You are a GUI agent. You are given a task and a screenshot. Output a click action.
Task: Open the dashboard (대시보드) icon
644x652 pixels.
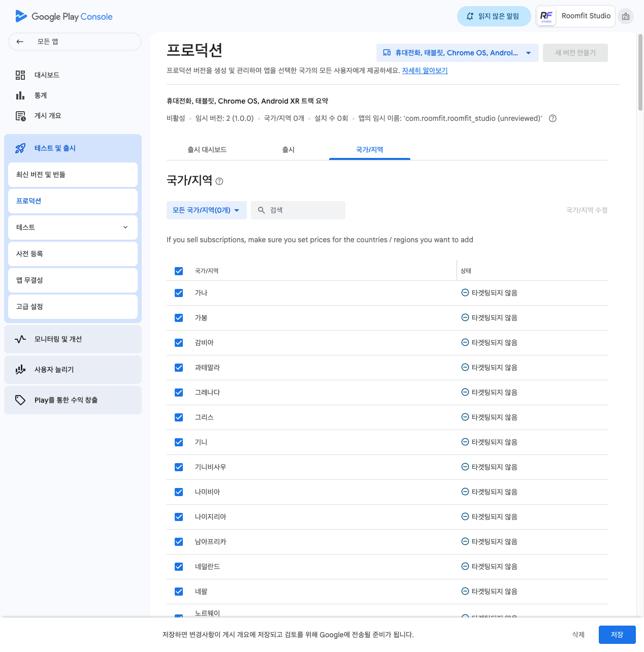pos(20,75)
